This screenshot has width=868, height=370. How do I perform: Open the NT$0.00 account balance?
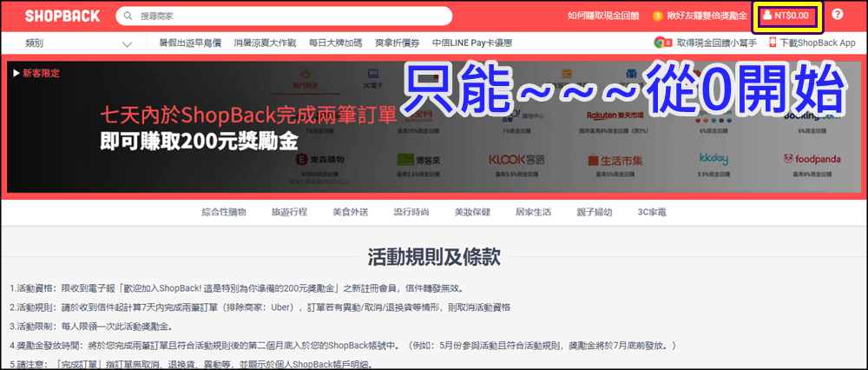tap(792, 16)
